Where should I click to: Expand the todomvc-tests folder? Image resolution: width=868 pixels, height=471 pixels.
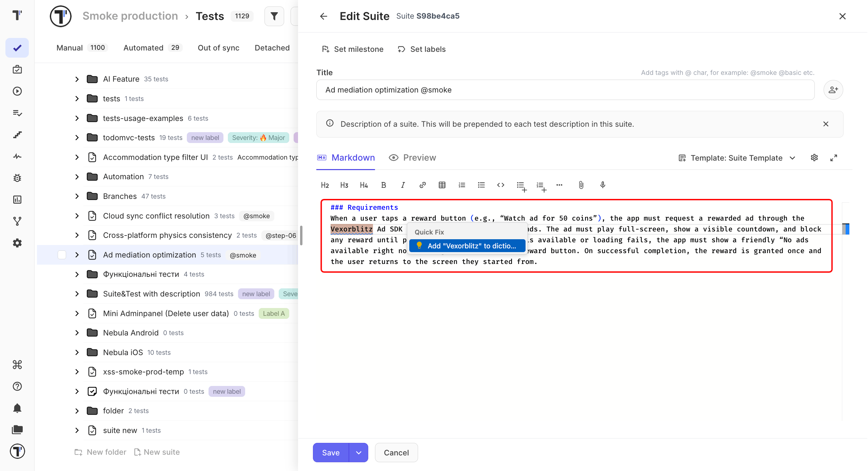click(x=77, y=138)
